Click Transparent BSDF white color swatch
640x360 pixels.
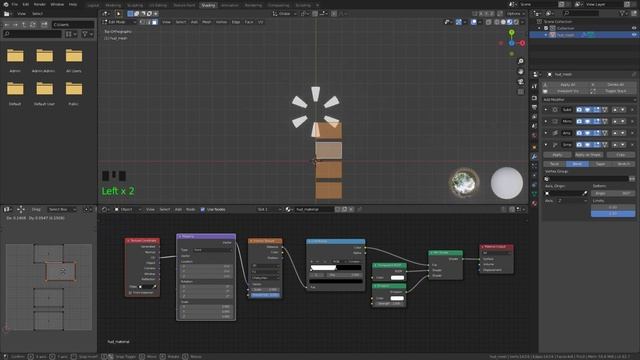tap(397, 278)
